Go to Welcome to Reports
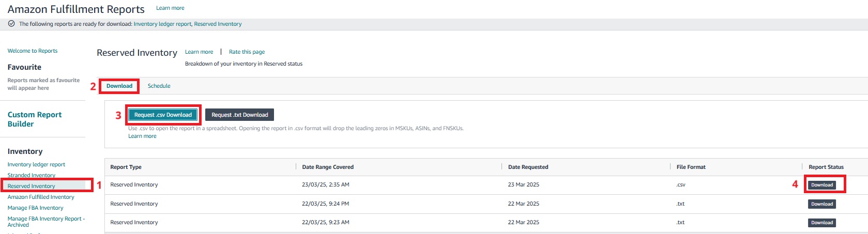 click(x=33, y=51)
